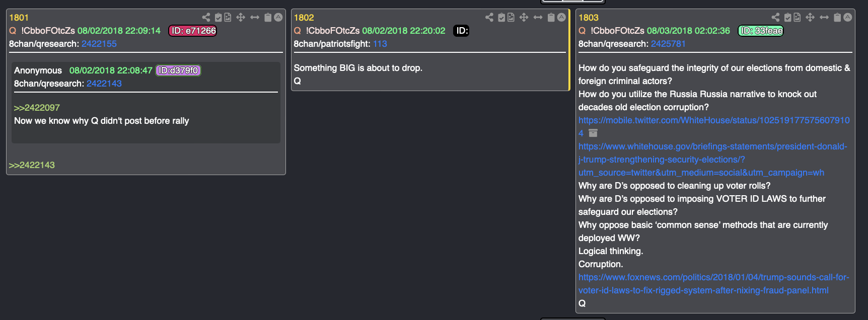Open 8chan qresearch link 2425781
Image resolution: width=868 pixels, height=320 pixels.
(x=668, y=44)
